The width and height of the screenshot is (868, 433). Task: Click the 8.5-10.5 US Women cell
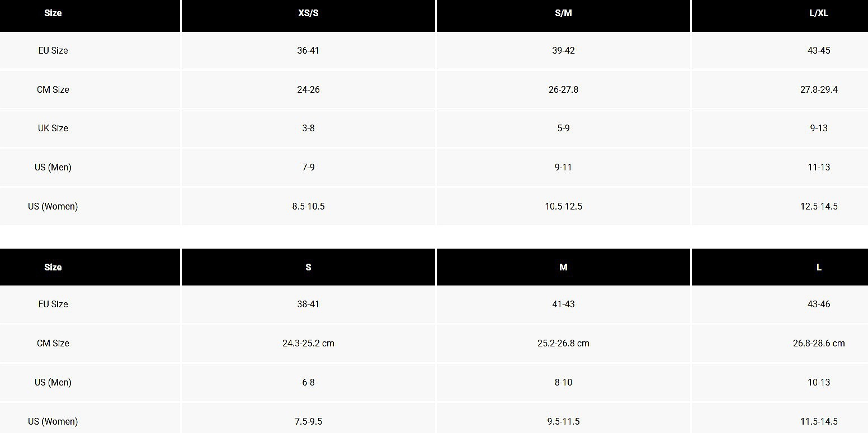coord(308,206)
